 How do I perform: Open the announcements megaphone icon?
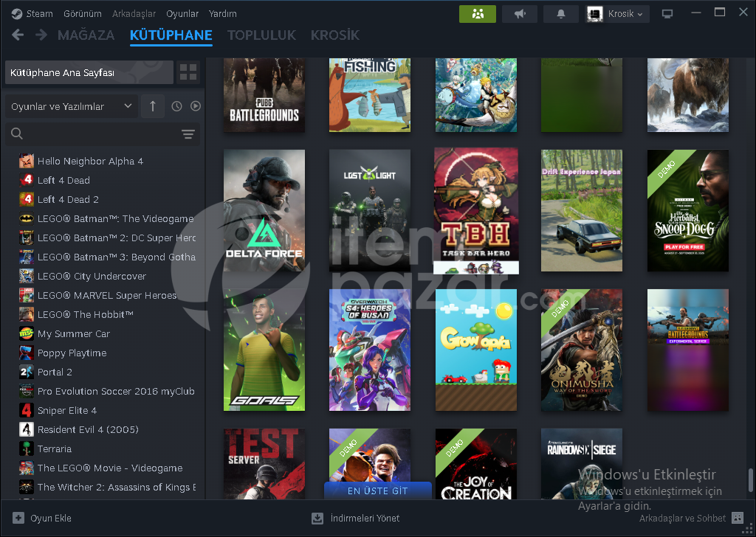520,14
